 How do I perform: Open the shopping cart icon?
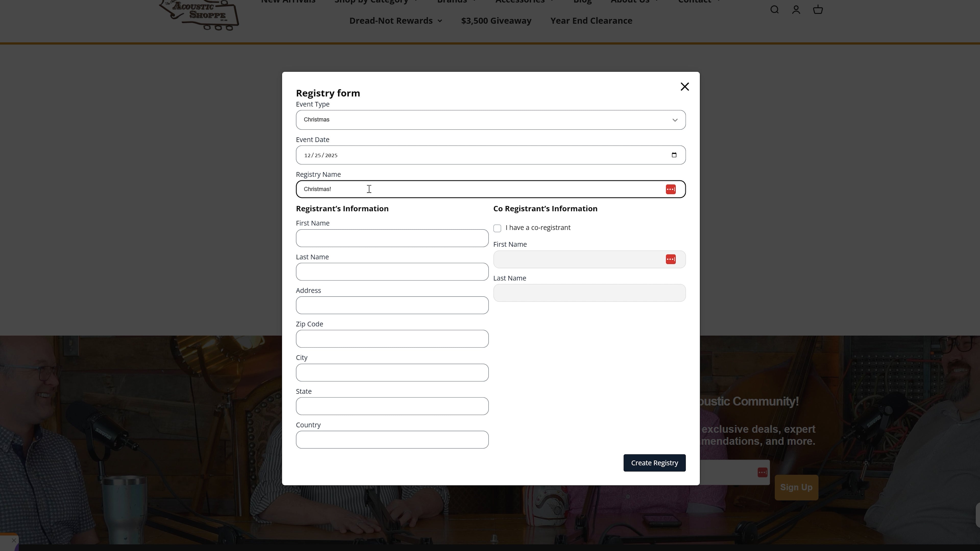(817, 9)
